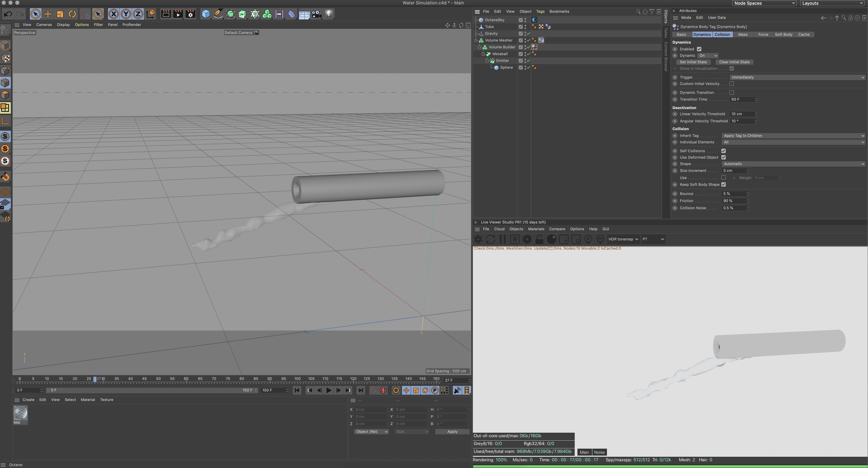
Task: Click the Make Editable icon in left sidebar
Action: pos(5,30)
